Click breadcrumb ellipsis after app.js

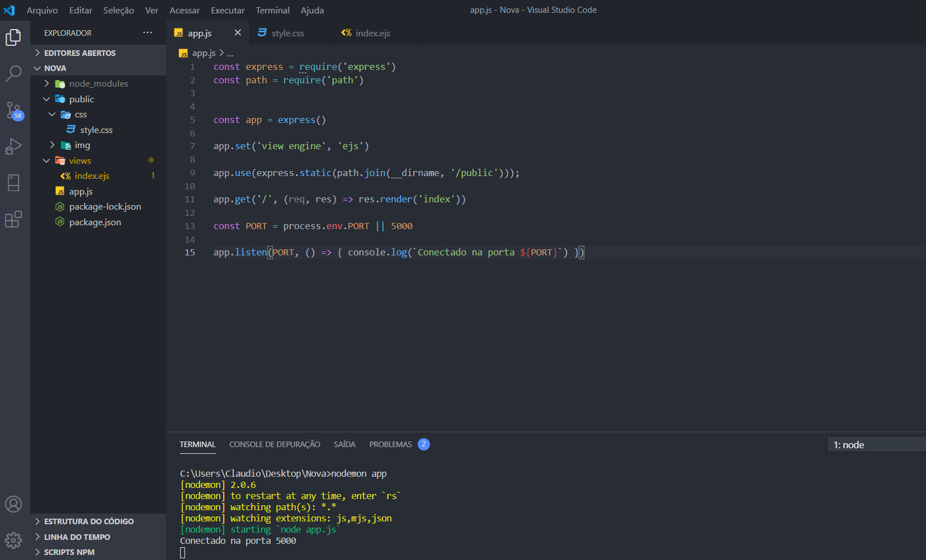tap(230, 54)
